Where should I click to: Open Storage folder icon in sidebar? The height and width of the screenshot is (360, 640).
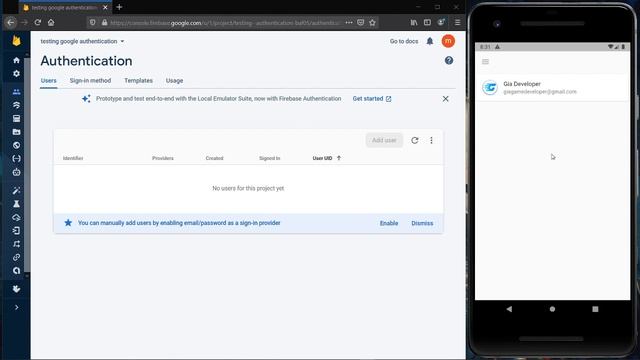(16, 132)
